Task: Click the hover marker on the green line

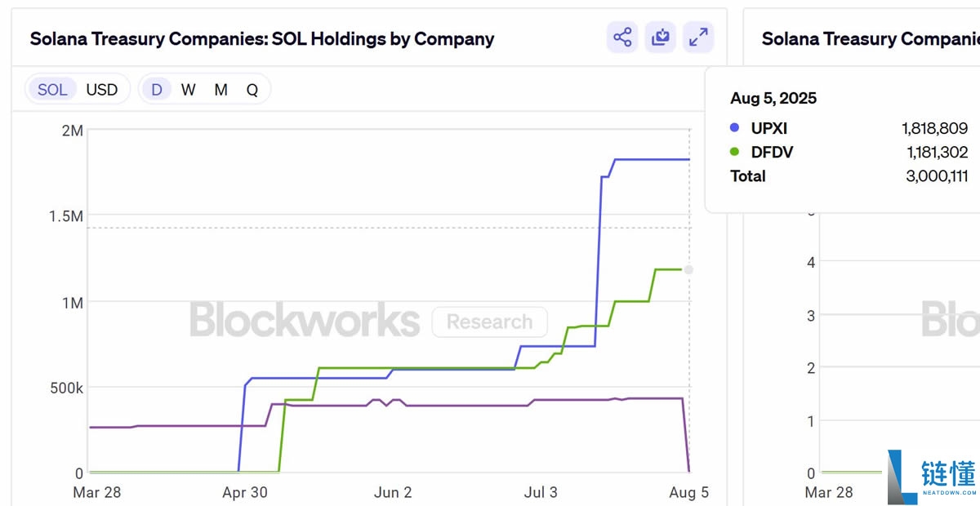Action: click(x=688, y=269)
